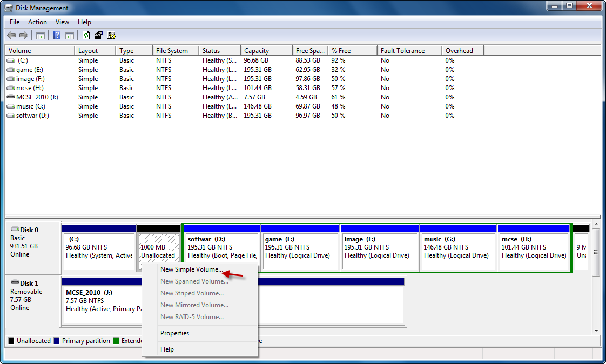
Task: Sort list by Capacity column header
Action: (x=257, y=51)
